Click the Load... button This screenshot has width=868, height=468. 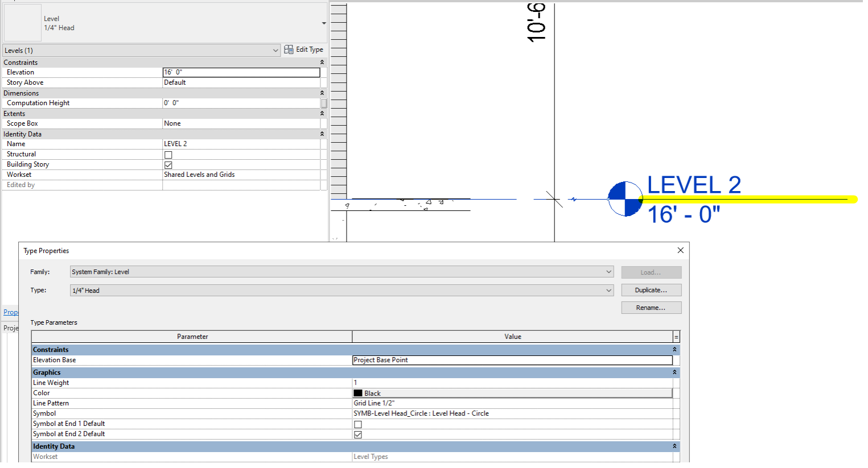pos(651,272)
